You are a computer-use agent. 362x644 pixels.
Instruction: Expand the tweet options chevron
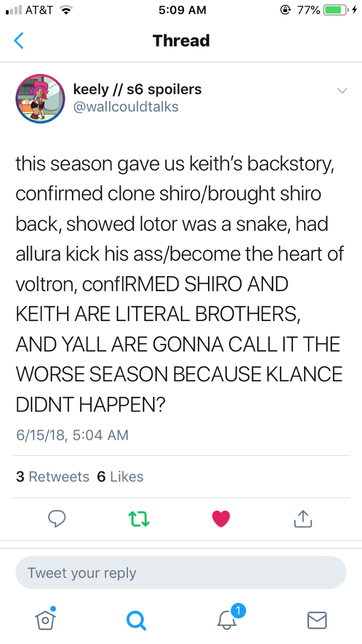[x=341, y=91]
